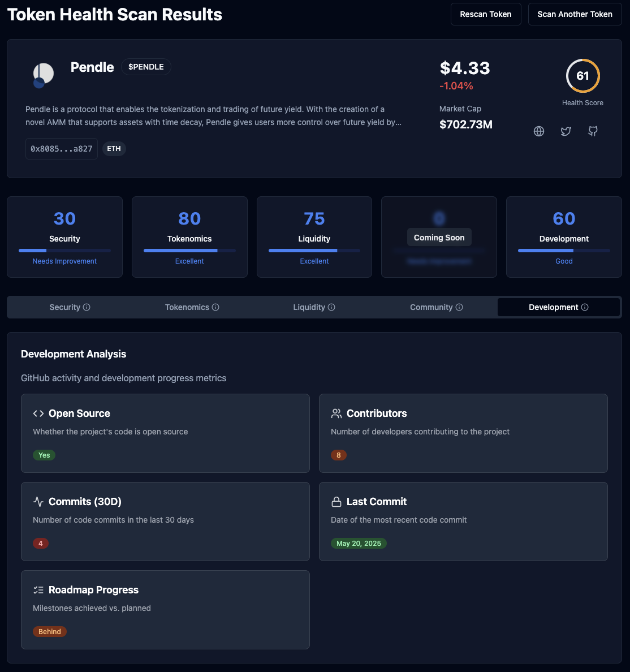Click the info icon beside the Tokenomics tab
Viewport: 630px width, 672px height.
pos(215,307)
